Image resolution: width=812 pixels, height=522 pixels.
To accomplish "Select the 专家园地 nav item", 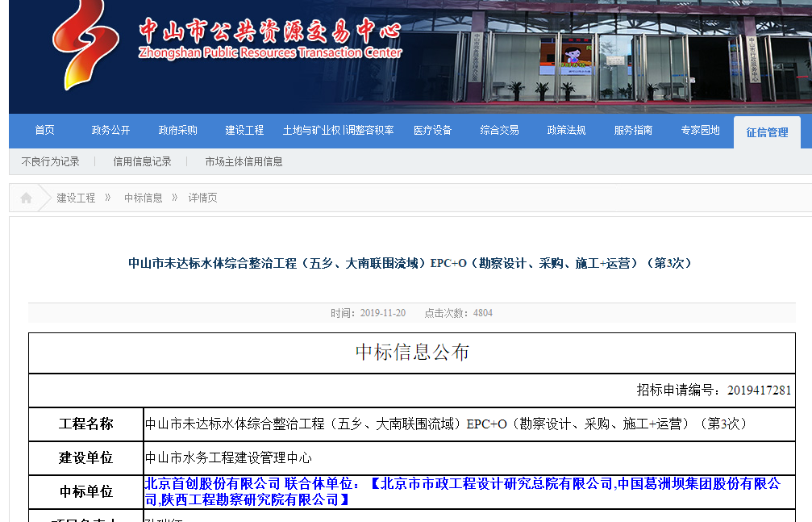I will (700, 130).
